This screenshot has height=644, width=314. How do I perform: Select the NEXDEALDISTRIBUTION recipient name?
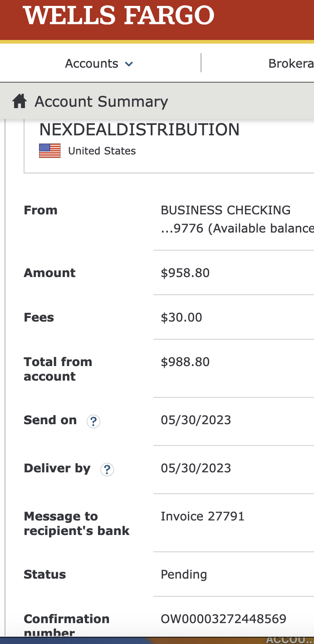140,130
